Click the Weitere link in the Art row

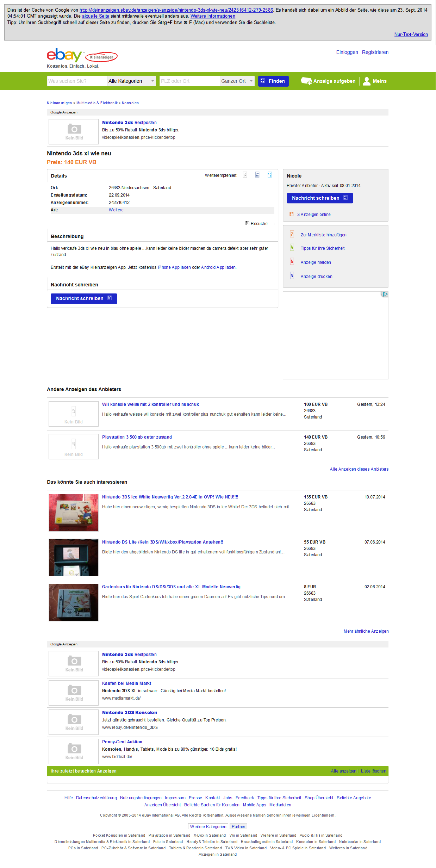[116, 210]
